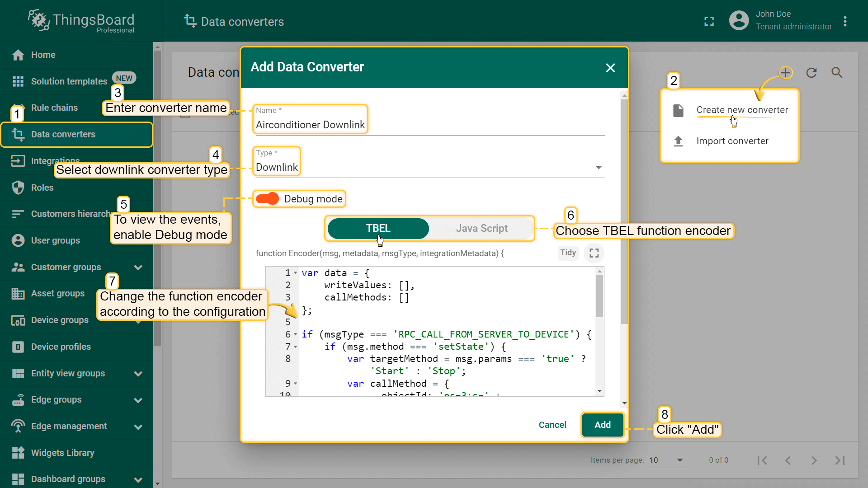This screenshot has height=488, width=868.
Task: Expand Edge groups chevron
Action: coord(138,400)
